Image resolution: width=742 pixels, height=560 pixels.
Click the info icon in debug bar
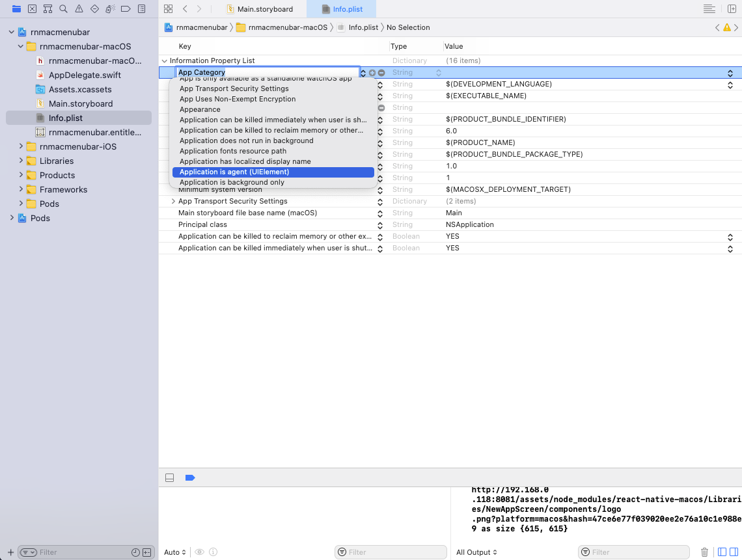tap(213, 552)
